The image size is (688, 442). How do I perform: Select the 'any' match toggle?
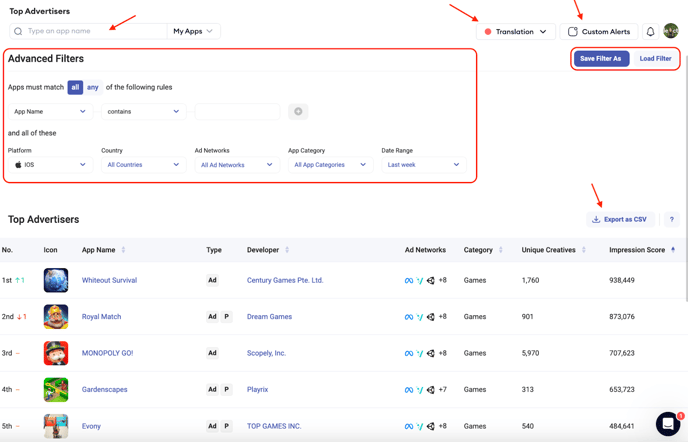click(x=93, y=87)
